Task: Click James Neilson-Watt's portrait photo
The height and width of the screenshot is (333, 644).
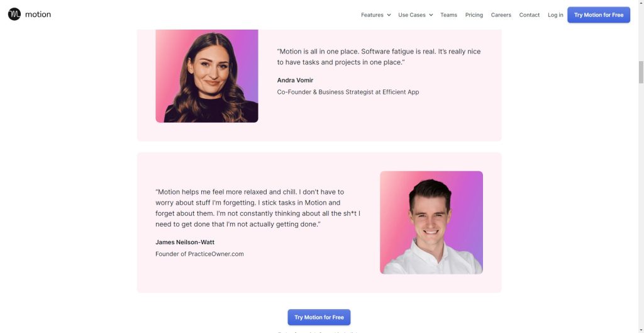Action: pyautogui.click(x=431, y=222)
